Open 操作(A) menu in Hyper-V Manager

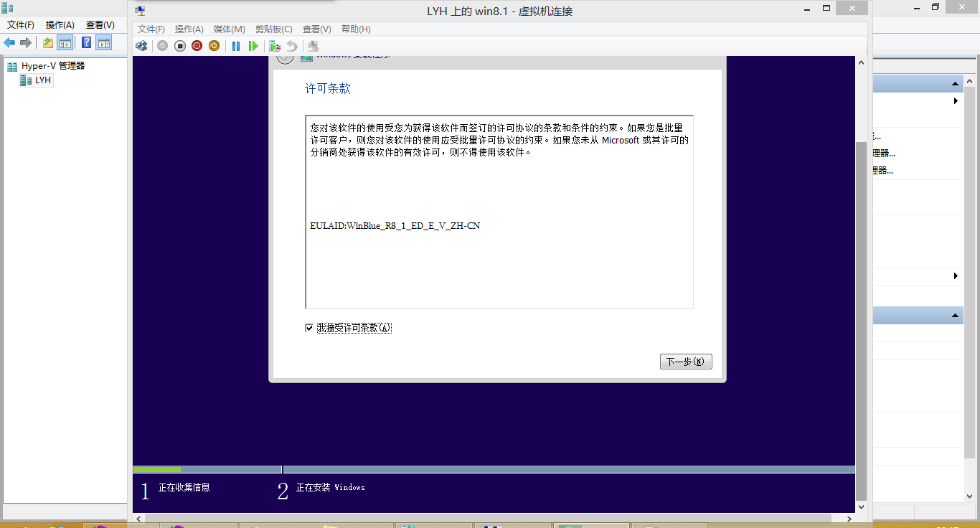[x=60, y=24]
